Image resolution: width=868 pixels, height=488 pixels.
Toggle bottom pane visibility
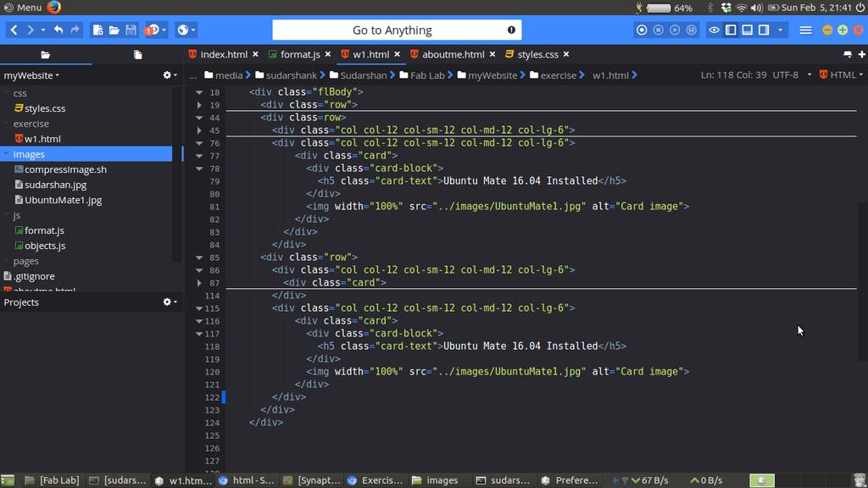(x=748, y=30)
